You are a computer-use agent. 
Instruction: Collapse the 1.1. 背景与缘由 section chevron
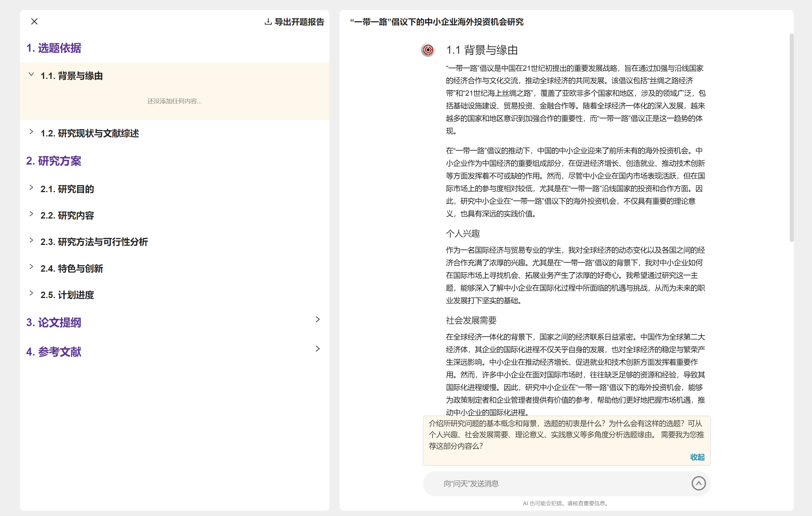pyautogui.click(x=31, y=75)
